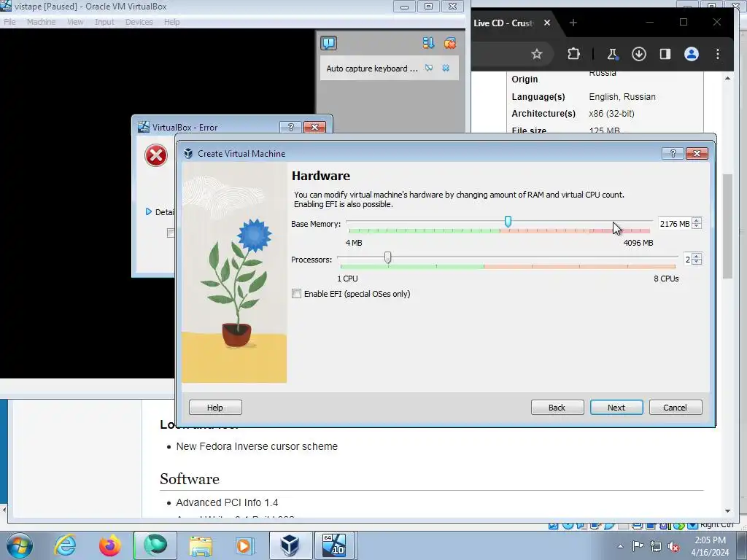Open the Chrome profile avatar
Image resolution: width=747 pixels, height=560 pixels.
click(692, 54)
